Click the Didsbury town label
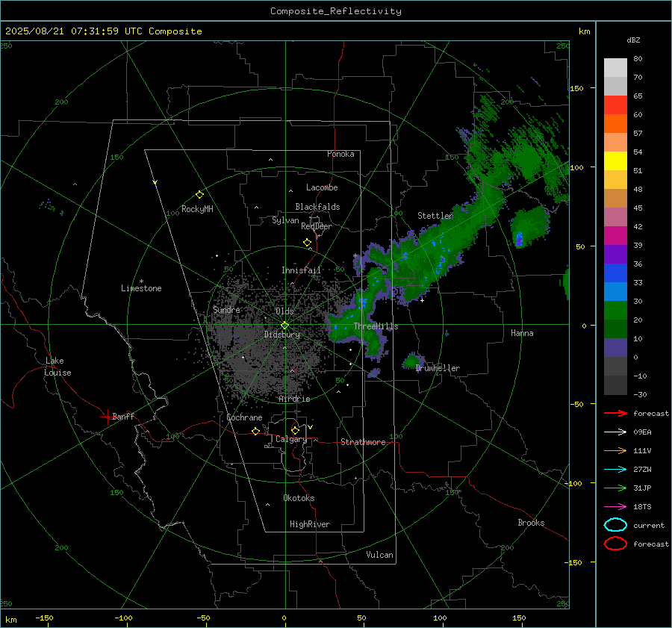 tap(281, 335)
